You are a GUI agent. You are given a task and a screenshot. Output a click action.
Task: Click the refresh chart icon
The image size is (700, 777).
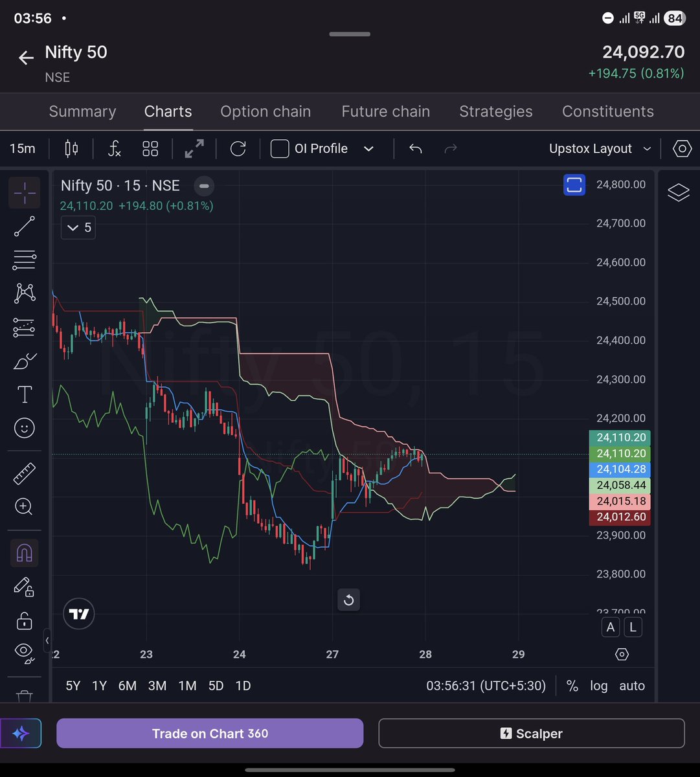tap(238, 149)
